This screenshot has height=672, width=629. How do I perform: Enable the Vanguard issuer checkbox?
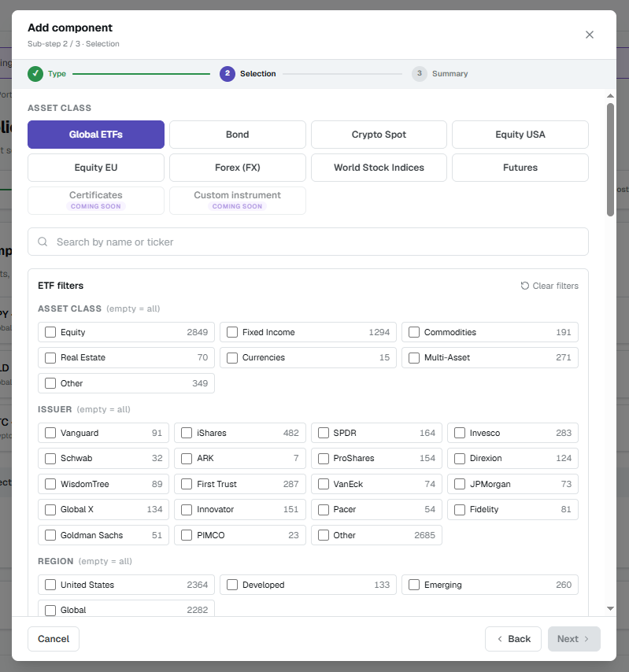[x=50, y=433]
